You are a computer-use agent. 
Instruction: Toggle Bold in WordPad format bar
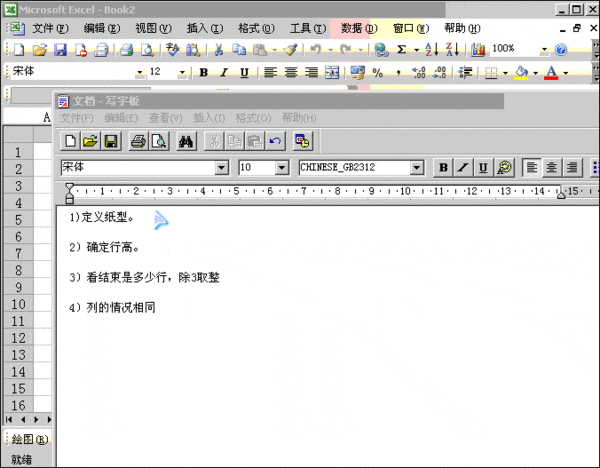[443, 167]
